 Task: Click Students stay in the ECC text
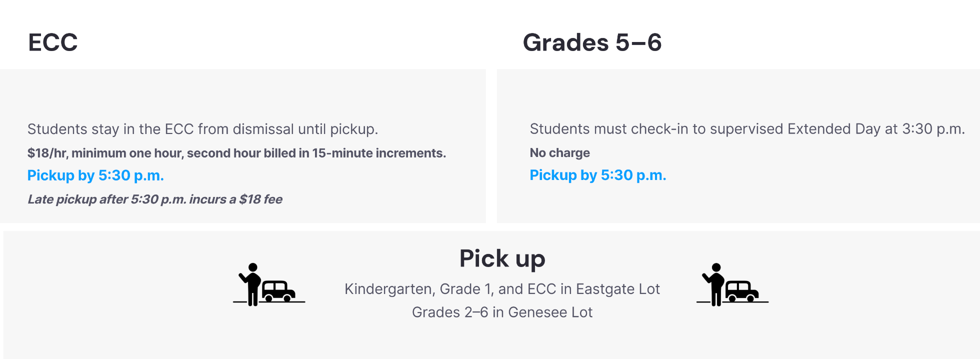click(202, 129)
